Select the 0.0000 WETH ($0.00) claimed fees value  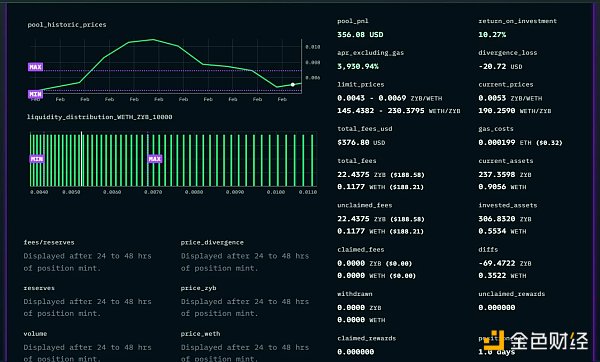(377, 276)
